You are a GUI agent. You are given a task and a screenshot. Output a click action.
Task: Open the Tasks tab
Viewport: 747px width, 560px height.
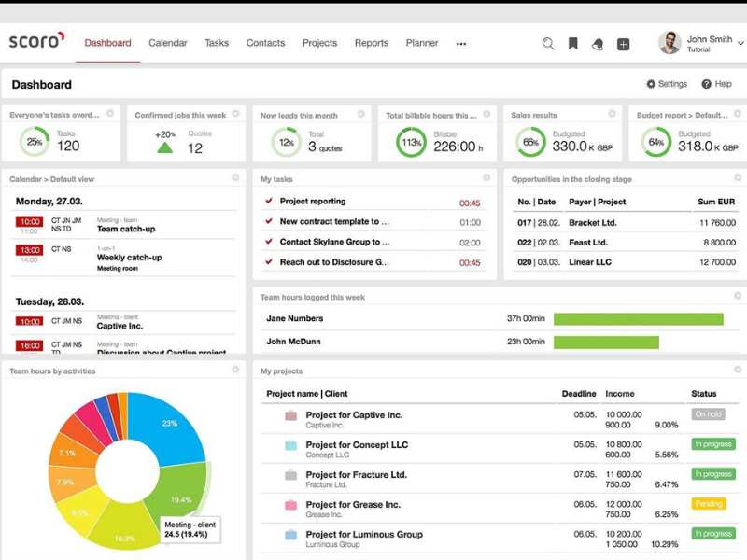pos(217,43)
